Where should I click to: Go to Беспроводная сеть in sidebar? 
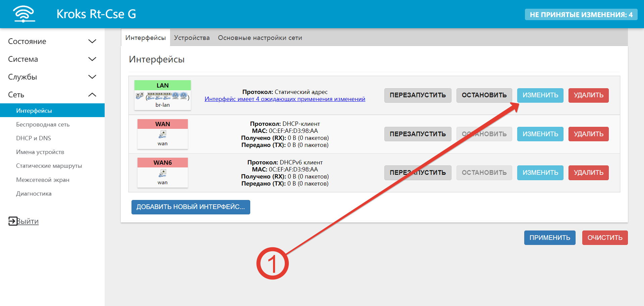pos(43,124)
